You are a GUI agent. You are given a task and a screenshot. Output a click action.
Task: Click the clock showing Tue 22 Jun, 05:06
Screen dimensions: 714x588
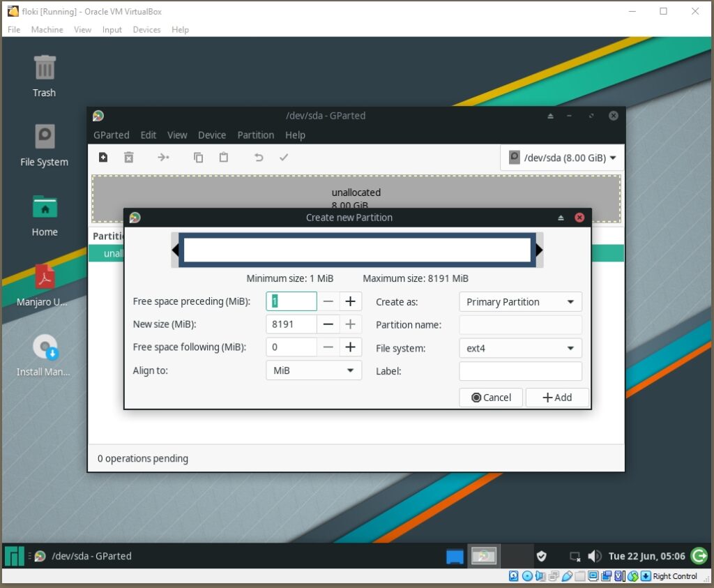(x=646, y=556)
